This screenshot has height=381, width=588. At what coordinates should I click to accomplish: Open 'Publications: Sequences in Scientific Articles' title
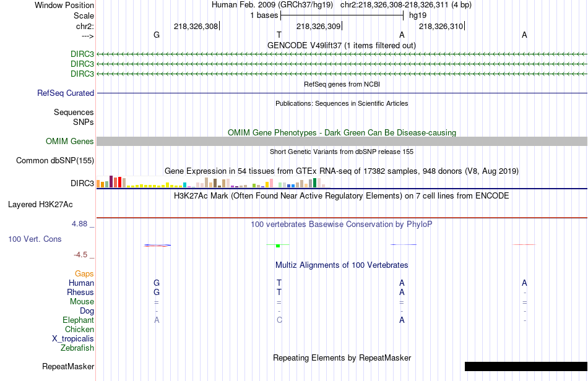point(342,103)
